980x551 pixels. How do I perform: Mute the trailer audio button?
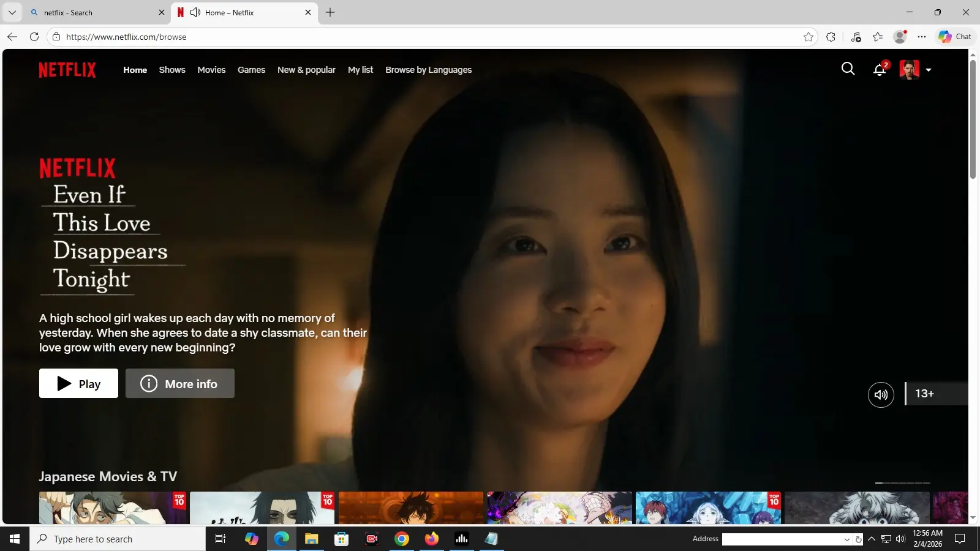coord(881,394)
